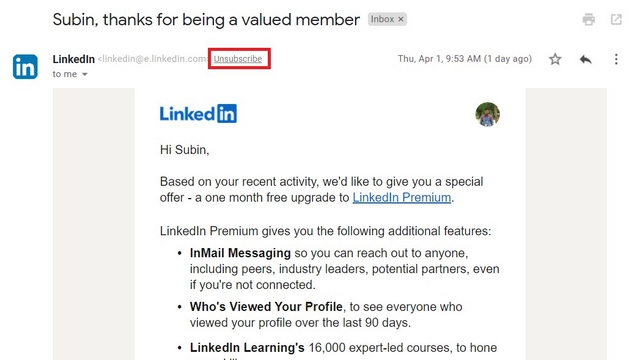The height and width of the screenshot is (360, 640).
Task: Star the LinkedIn email
Action: pyautogui.click(x=555, y=59)
